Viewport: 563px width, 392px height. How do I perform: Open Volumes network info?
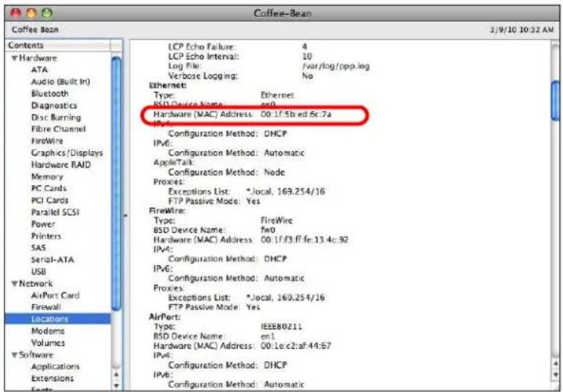(48, 343)
